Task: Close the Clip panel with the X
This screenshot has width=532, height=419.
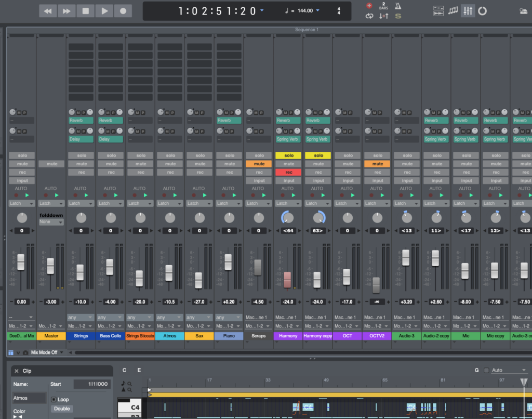Action: coord(16,371)
